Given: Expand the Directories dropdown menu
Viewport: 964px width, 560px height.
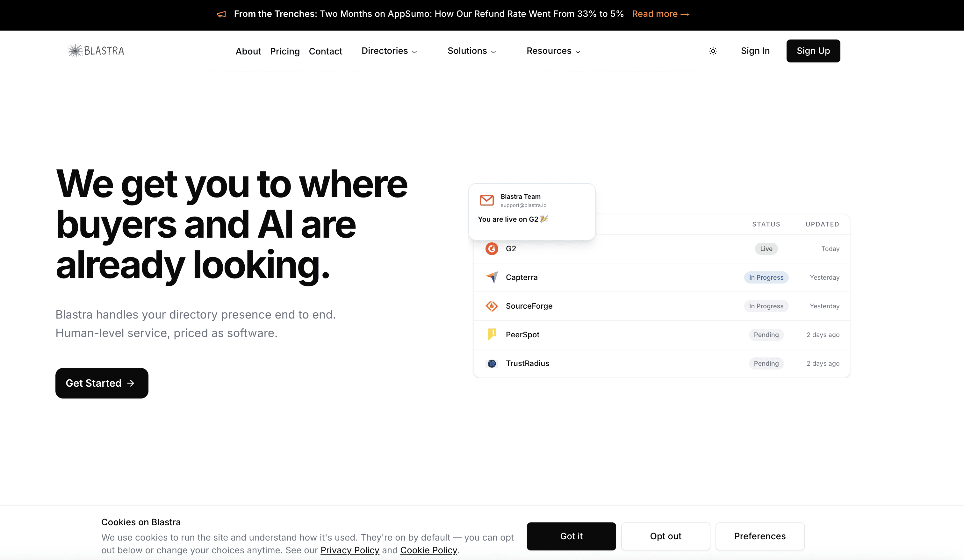Looking at the screenshot, I should pos(389,51).
